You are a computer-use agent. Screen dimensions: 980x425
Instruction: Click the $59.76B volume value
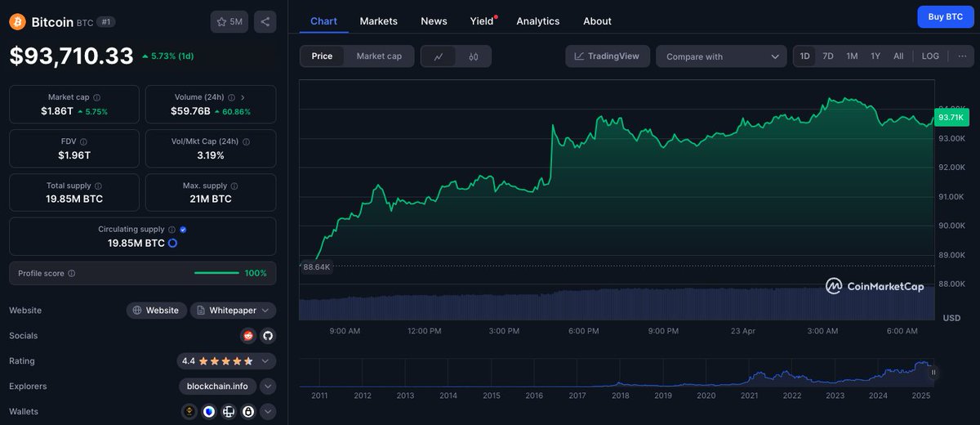[x=190, y=111]
